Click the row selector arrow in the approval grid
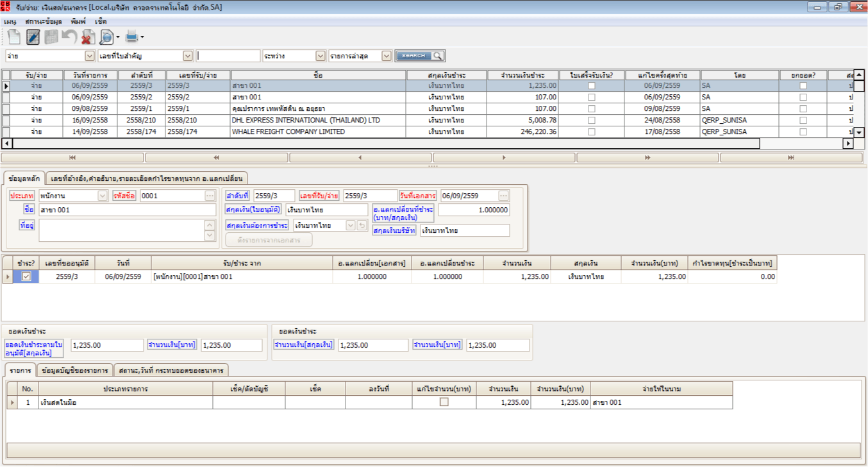 [8, 276]
